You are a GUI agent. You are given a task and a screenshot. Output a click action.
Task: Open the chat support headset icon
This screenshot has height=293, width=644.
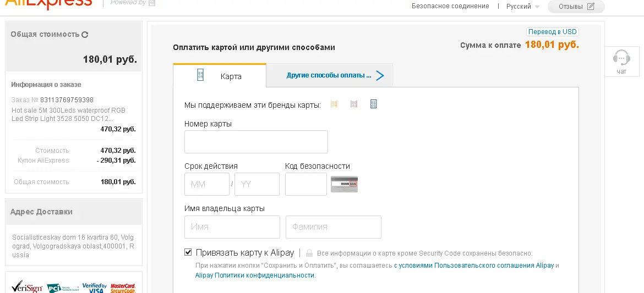tap(621, 58)
